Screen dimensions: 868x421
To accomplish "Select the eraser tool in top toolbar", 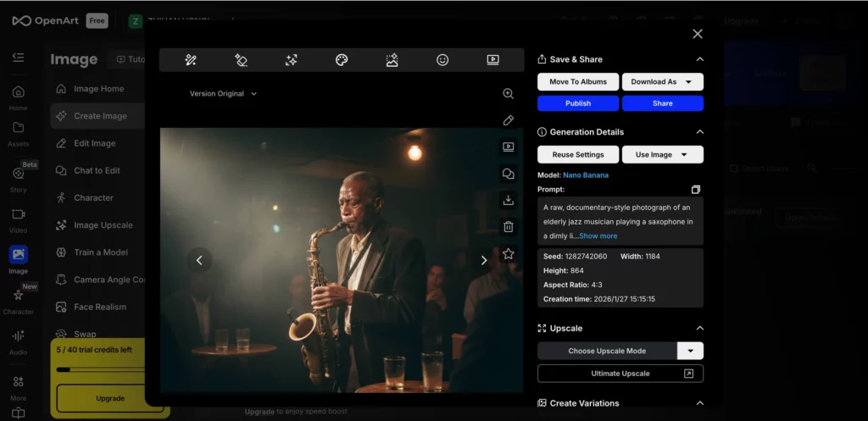I will point(241,60).
